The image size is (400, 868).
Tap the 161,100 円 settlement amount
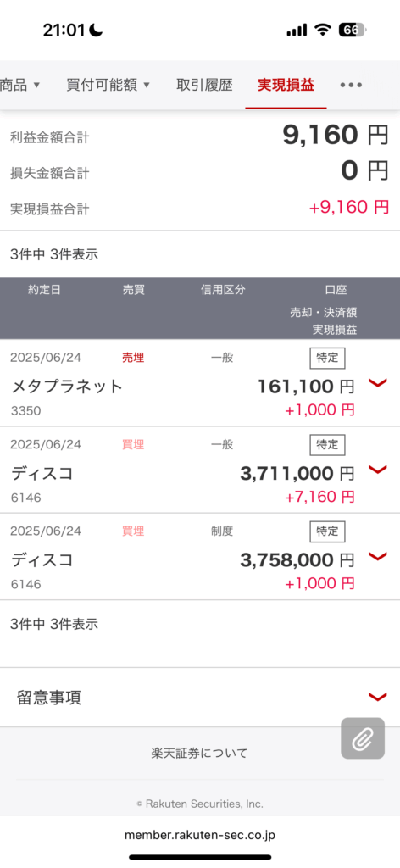pos(306,387)
